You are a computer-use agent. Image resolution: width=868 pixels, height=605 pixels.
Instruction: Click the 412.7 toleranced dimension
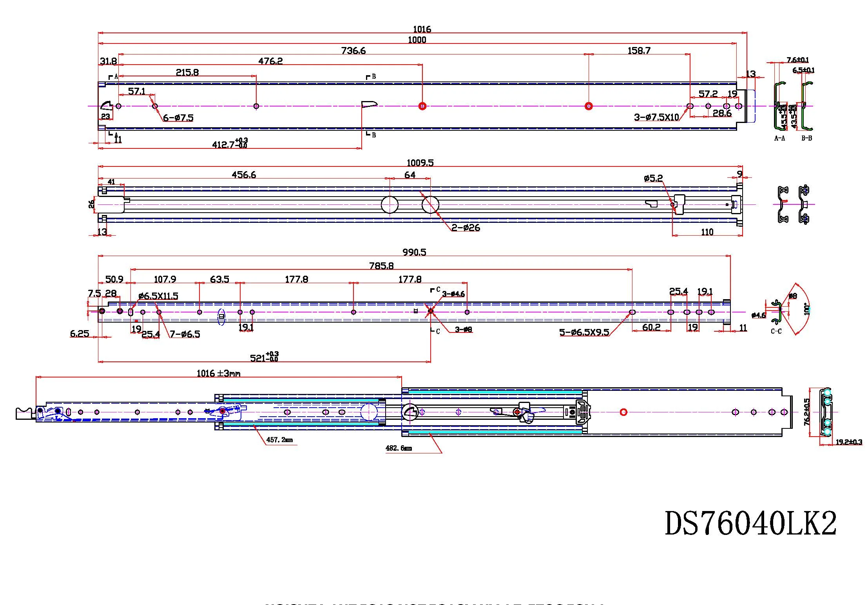(230, 144)
